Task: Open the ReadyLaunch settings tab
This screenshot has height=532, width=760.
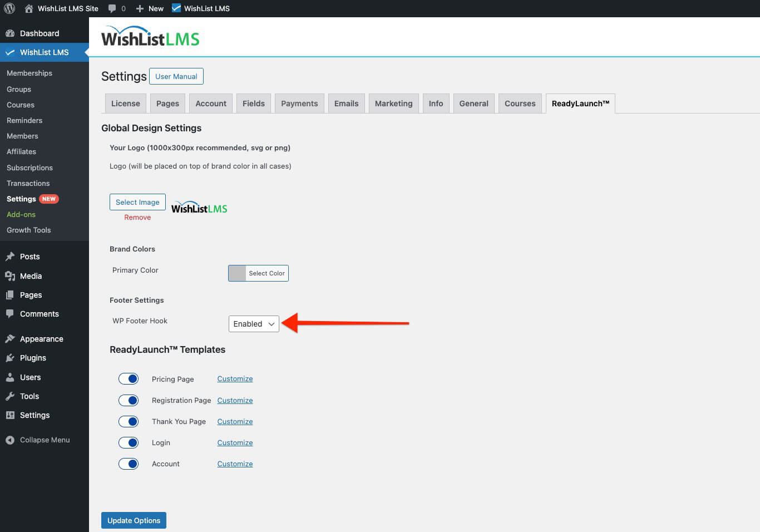Action: tap(580, 103)
